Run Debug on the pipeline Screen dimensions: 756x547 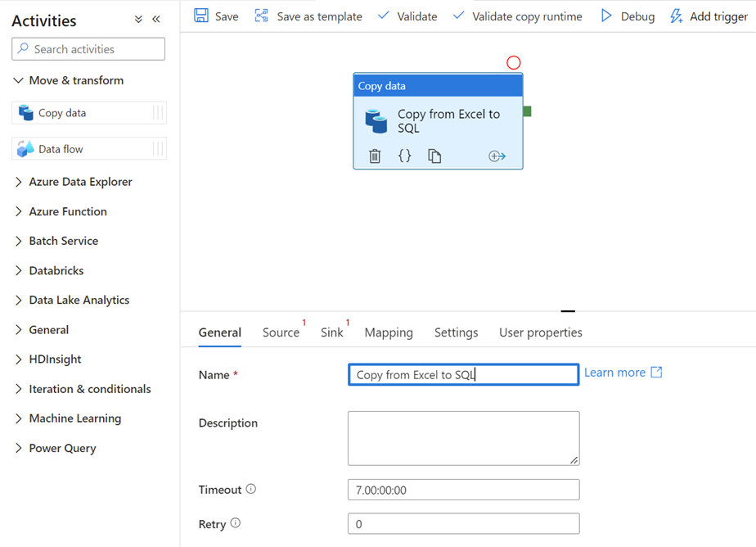tap(627, 16)
